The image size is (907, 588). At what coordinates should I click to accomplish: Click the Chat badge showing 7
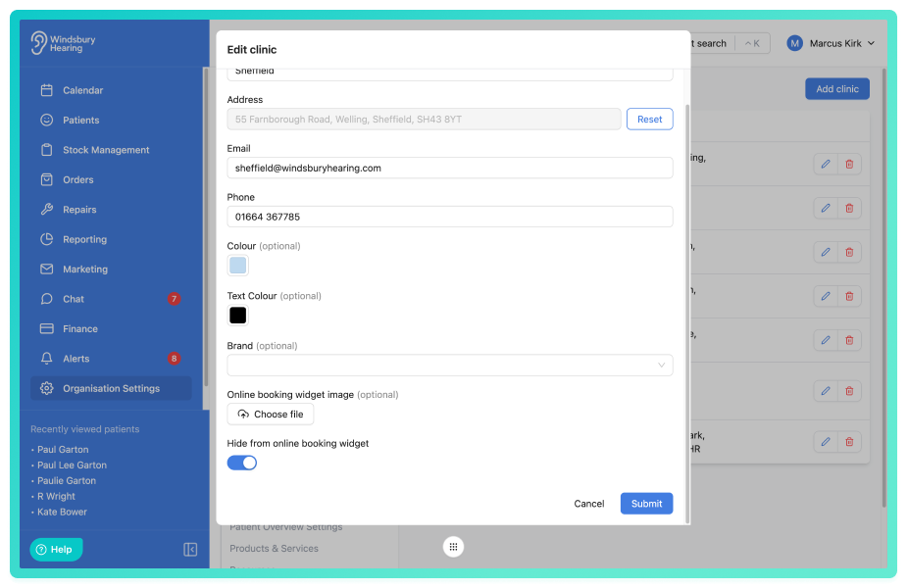174,299
